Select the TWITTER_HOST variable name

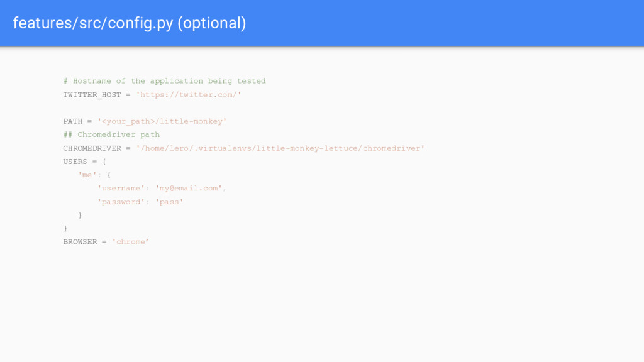click(92, 95)
